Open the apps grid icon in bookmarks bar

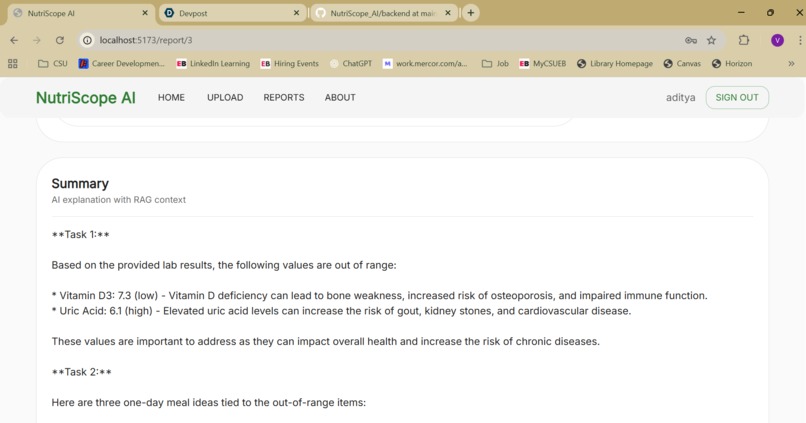[13, 64]
